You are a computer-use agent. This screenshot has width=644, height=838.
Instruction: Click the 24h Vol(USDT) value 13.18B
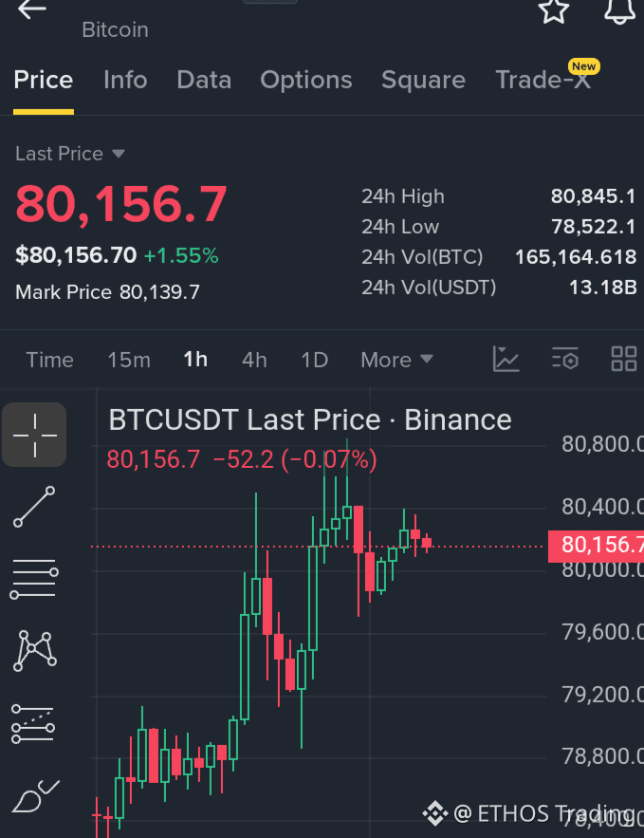603,289
